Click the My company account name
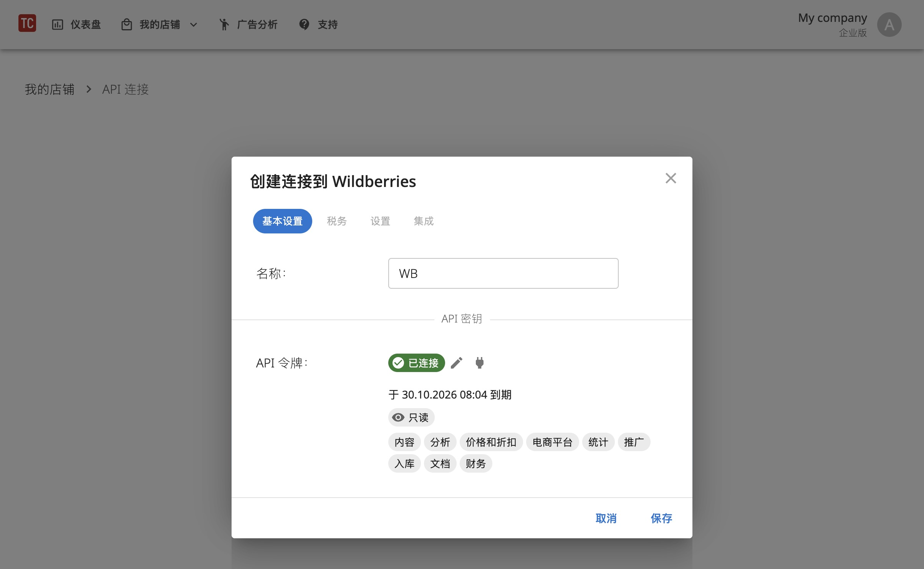Screen dimensions: 924x569 [x=832, y=18]
